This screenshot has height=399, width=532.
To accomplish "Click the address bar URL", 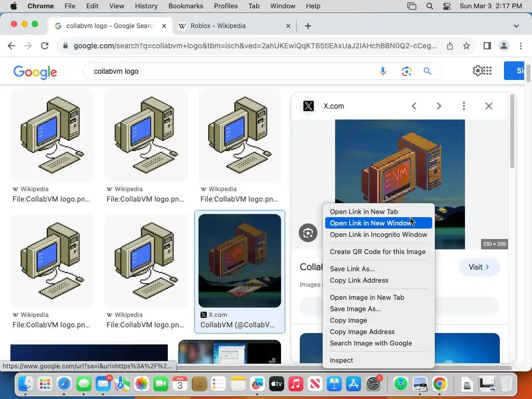I will (255, 46).
